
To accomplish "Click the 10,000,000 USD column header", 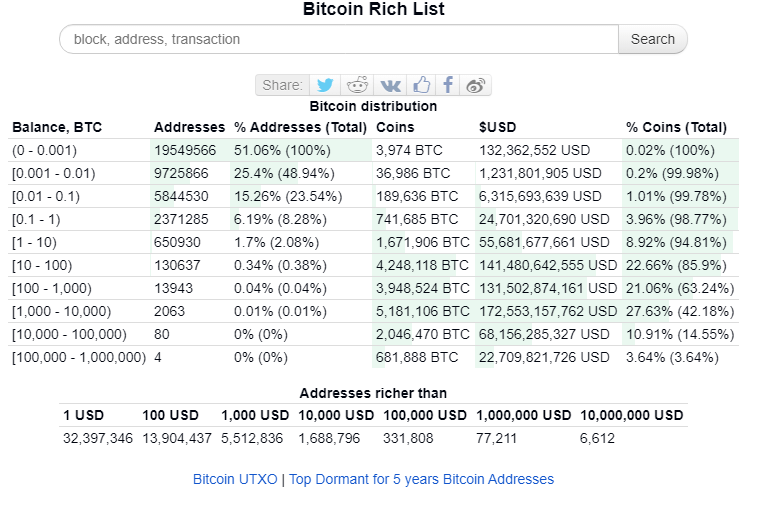I will pyautogui.click(x=631, y=415).
